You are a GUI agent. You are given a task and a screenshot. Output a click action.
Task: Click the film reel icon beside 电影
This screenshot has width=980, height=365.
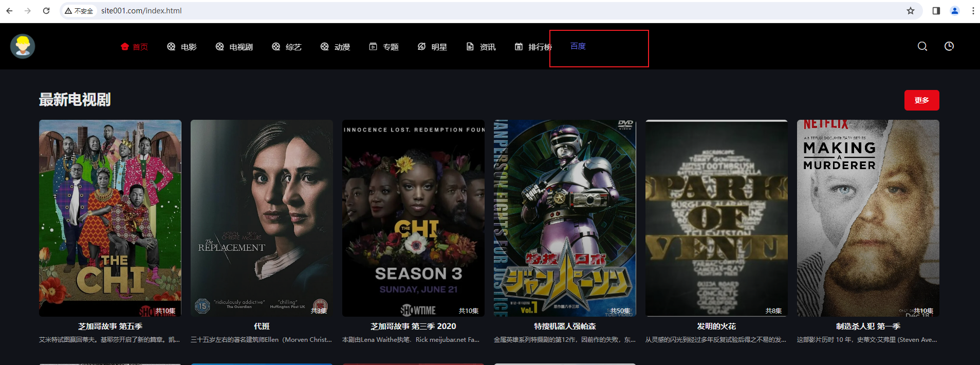click(x=171, y=47)
